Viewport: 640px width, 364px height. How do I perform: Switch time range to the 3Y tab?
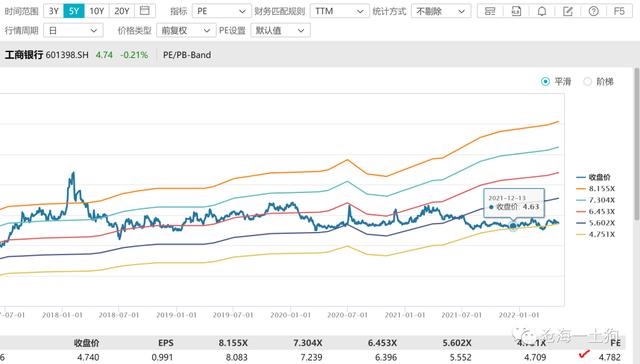tap(53, 11)
